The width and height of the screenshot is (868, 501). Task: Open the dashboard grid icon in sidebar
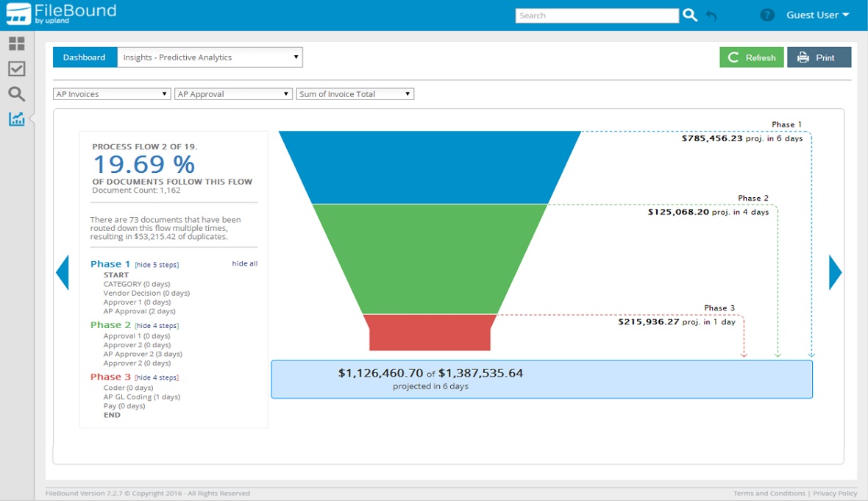pyautogui.click(x=16, y=44)
